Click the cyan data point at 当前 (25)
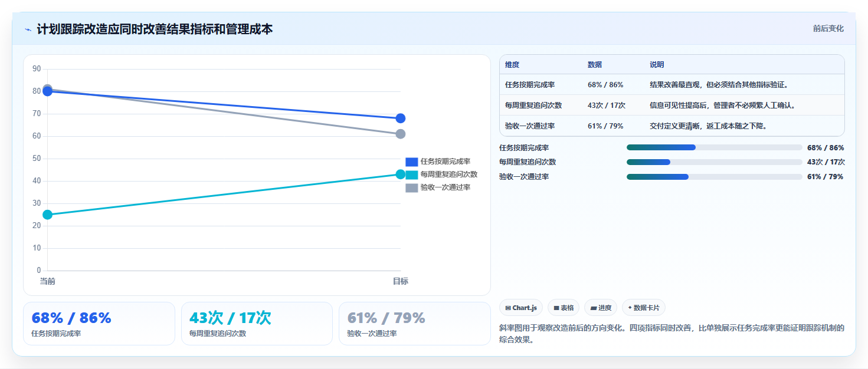The height and width of the screenshot is (369, 868). [47, 215]
